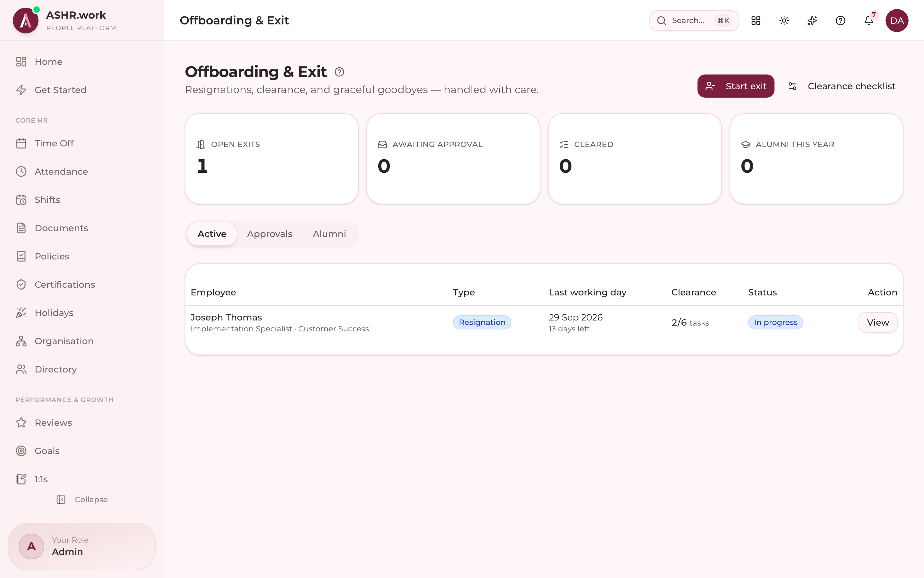Viewport: 924px width, 578px height.
Task: Click the 2/6 tasks clearance value
Action: [x=690, y=323]
